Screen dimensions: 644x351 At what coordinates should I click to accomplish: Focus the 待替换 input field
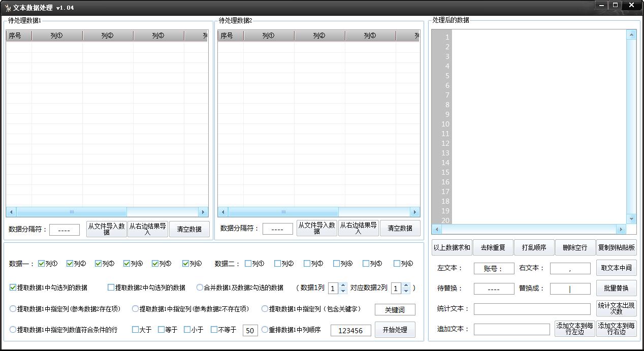494,289
